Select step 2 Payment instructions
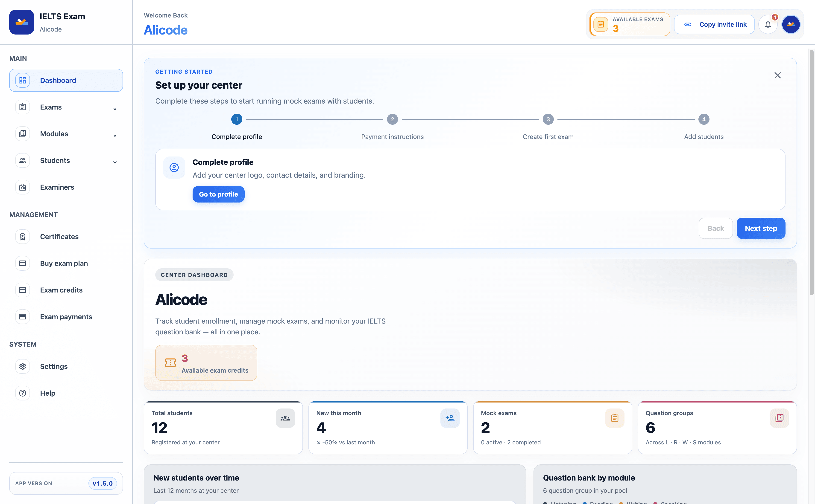 (392, 127)
